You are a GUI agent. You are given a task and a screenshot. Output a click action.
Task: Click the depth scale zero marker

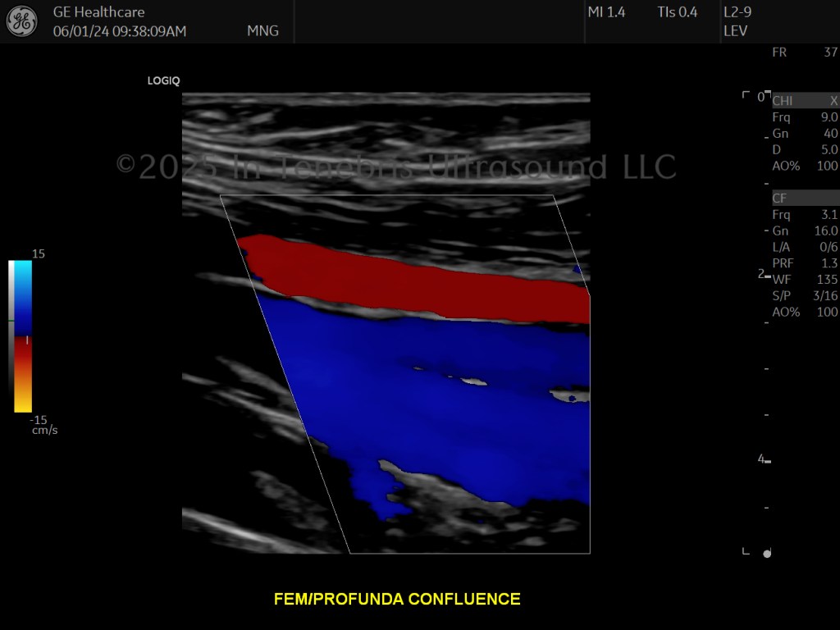click(x=760, y=97)
